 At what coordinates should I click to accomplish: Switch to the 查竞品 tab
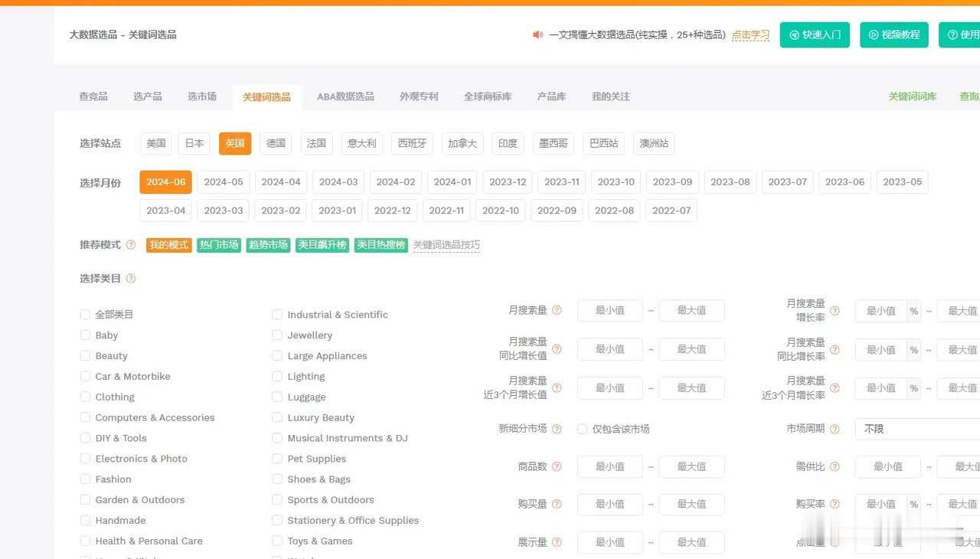(x=93, y=96)
